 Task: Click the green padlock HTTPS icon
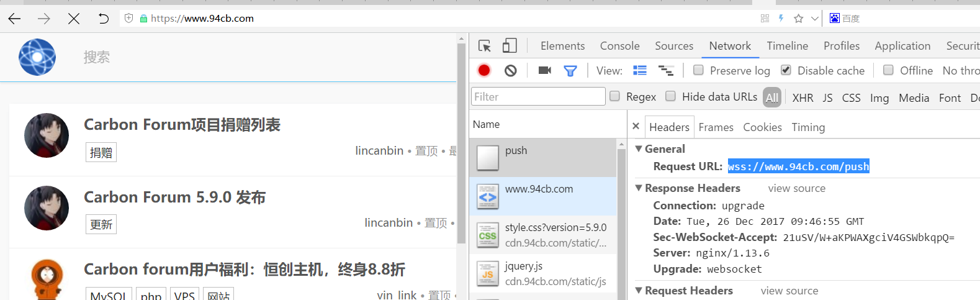pyautogui.click(x=143, y=19)
